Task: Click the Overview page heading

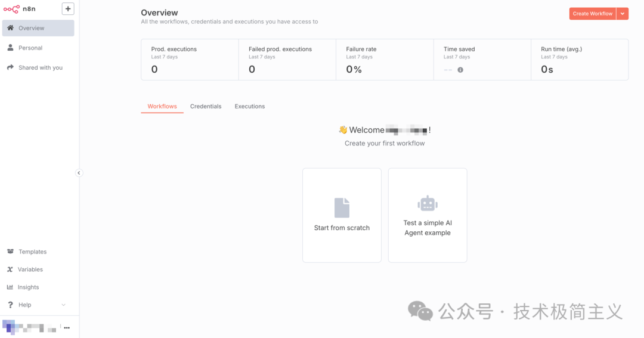Action: (159, 13)
